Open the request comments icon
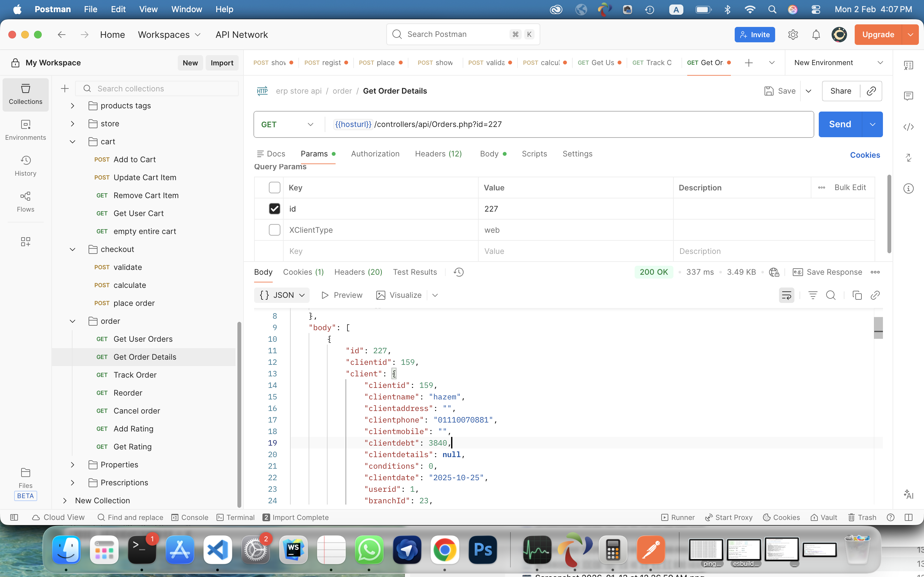 tap(908, 96)
